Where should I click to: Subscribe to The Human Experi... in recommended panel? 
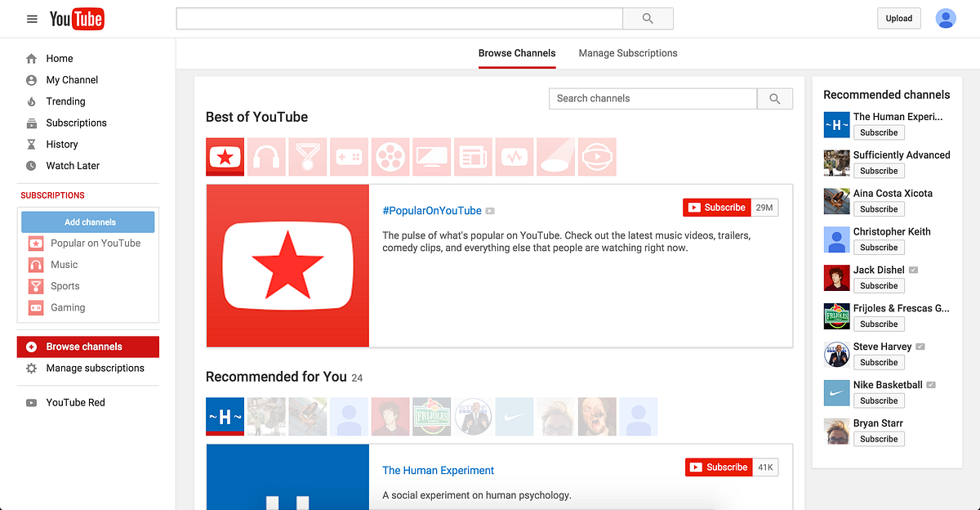879,132
